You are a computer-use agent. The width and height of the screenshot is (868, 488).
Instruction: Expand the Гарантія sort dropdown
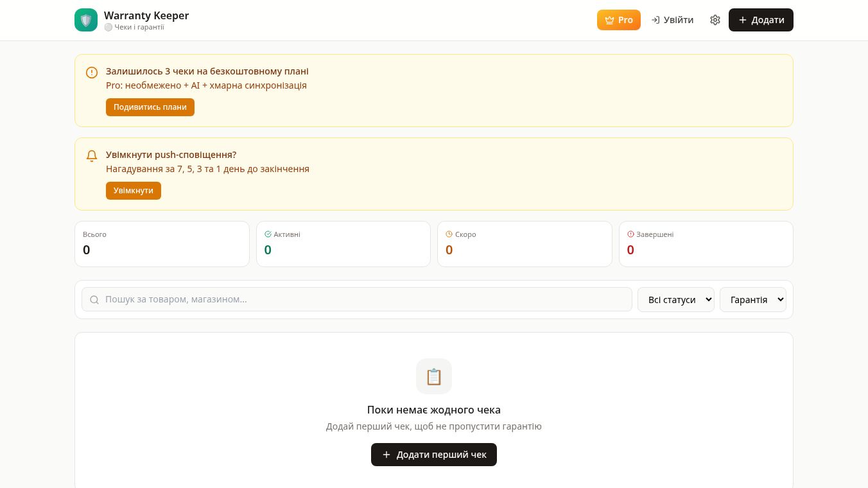point(753,299)
